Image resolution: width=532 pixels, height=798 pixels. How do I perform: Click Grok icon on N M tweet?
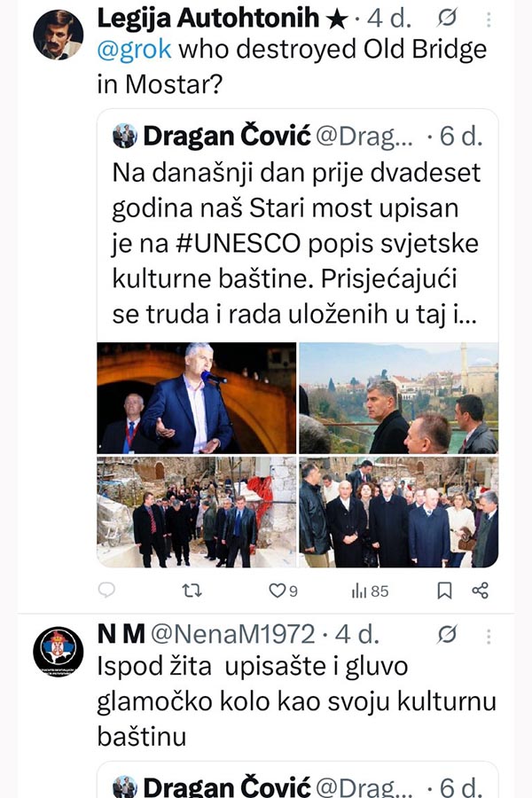coord(447,634)
